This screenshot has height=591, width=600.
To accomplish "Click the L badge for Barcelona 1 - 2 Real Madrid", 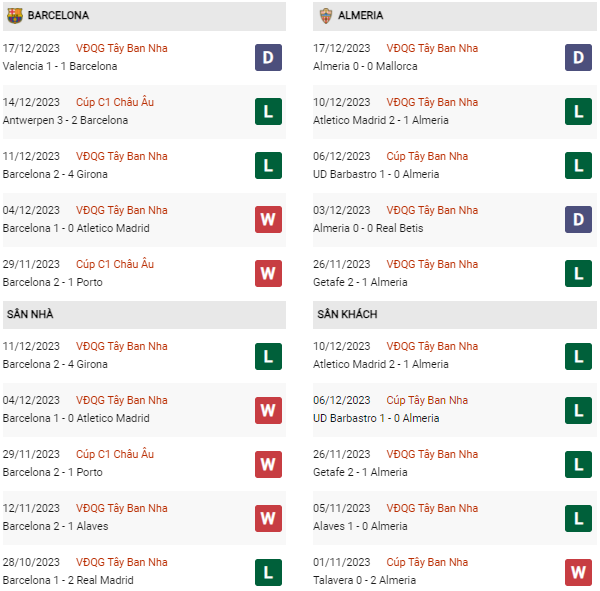I will click(x=268, y=571).
